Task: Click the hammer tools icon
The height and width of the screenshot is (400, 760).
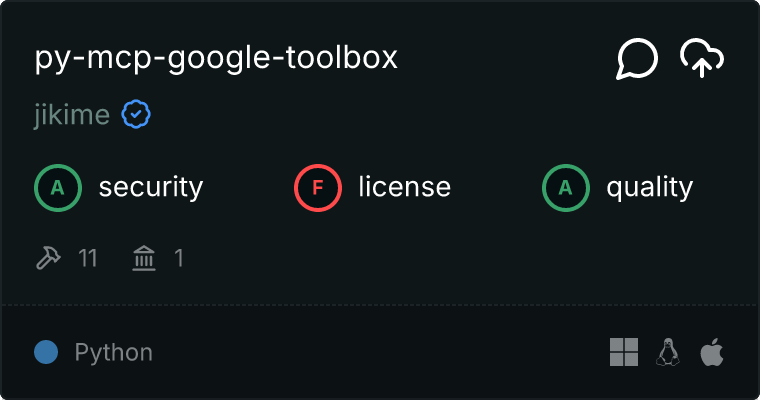Action: [48, 259]
